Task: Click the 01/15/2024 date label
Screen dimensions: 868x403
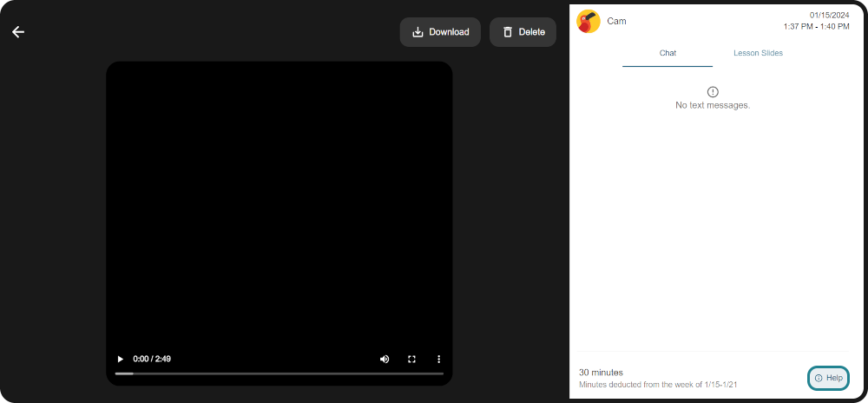Action: pyautogui.click(x=829, y=15)
